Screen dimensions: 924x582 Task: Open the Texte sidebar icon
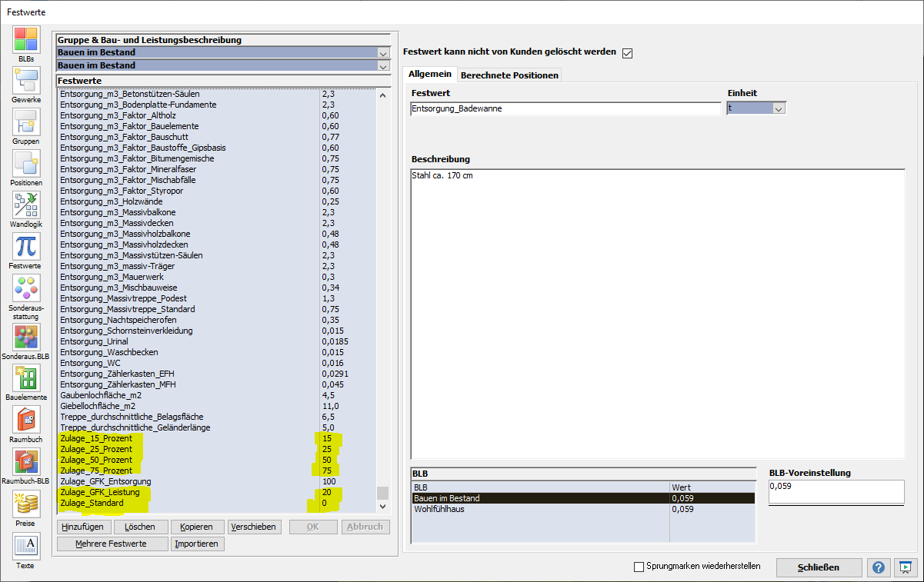point(25,546)
